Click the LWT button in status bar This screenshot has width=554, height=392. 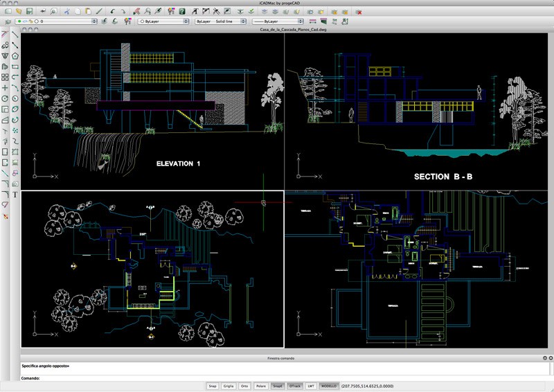point(311,385)
